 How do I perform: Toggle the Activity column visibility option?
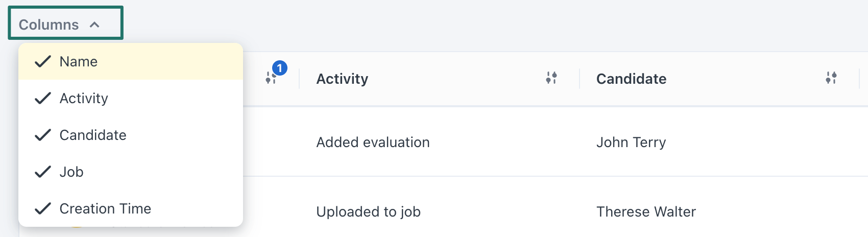131,98
